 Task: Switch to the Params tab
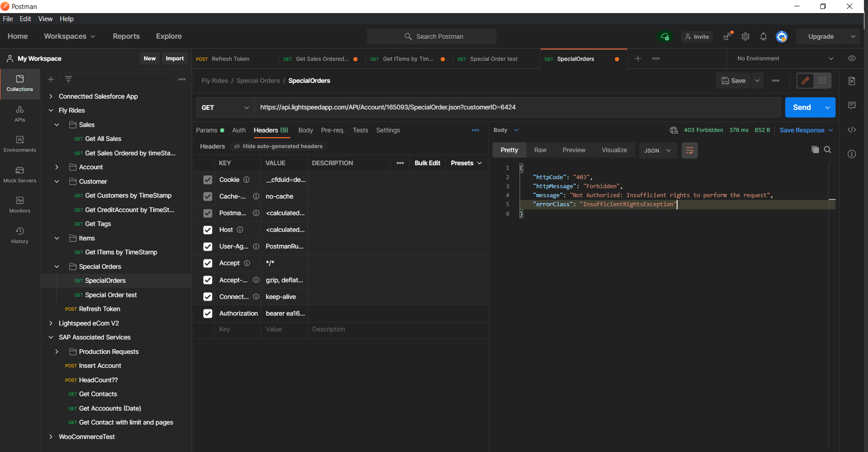(207, 130)
